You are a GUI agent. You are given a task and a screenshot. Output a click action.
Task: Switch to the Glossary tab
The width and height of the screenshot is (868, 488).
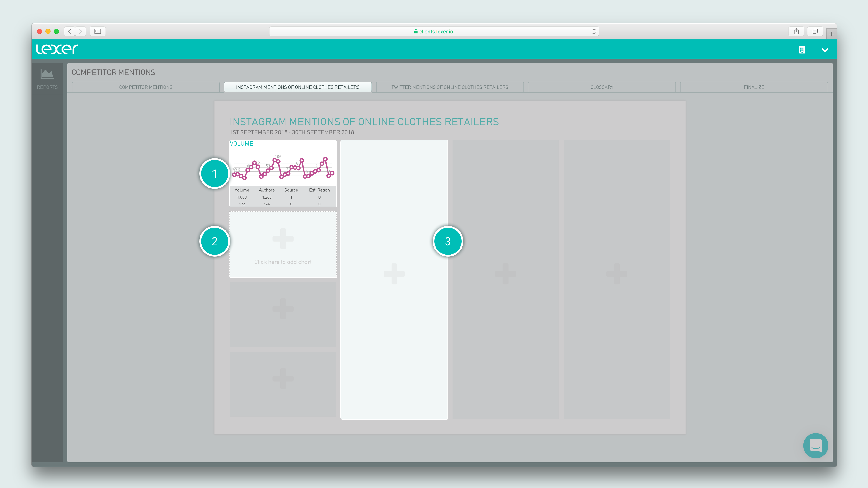(602, 87)
